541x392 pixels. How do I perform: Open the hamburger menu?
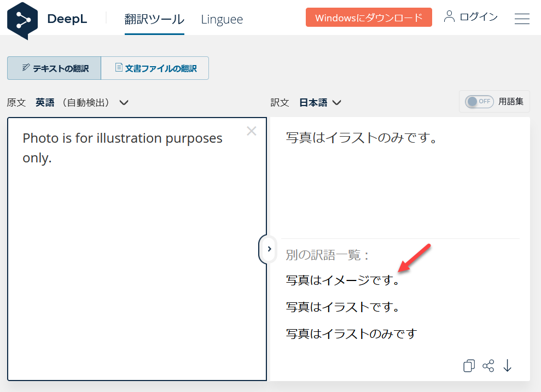click(522, 19)
